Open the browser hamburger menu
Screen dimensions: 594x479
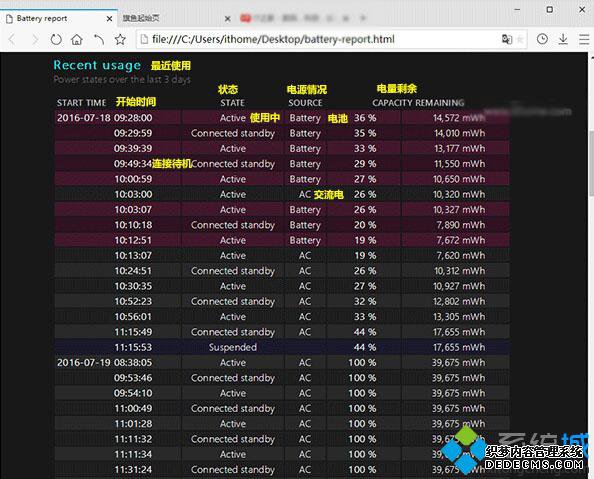pyautogui.click(x=584, y=39)
